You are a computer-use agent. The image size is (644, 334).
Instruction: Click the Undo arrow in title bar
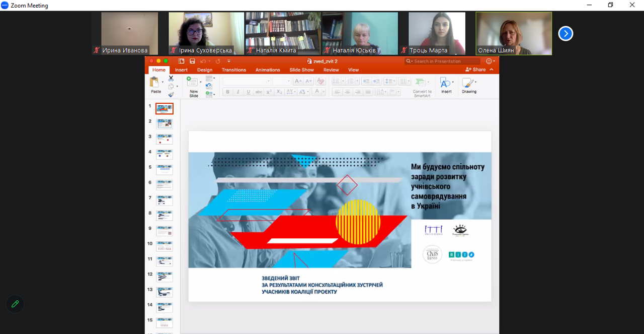(x=203, y=61)
